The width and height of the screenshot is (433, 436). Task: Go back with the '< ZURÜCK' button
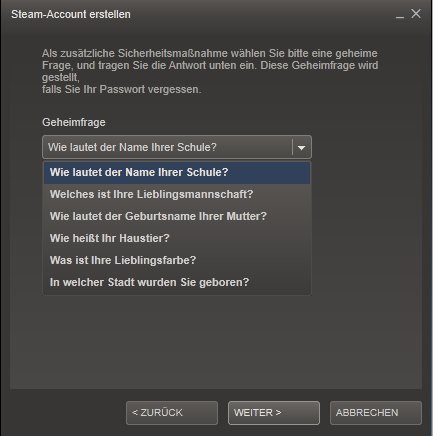(x=172, y=413)
